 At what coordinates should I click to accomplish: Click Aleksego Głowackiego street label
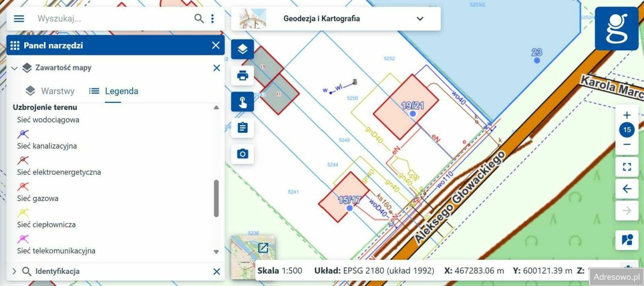(459, 197)
